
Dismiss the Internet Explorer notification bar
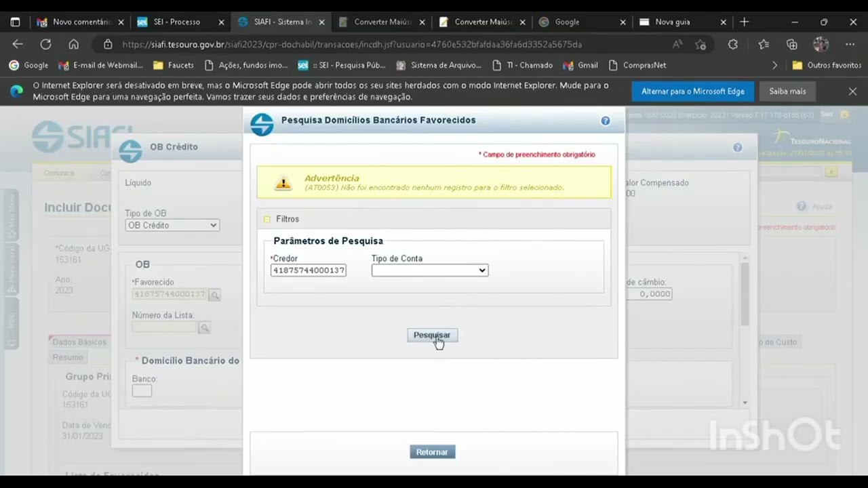tap(852, 91)
